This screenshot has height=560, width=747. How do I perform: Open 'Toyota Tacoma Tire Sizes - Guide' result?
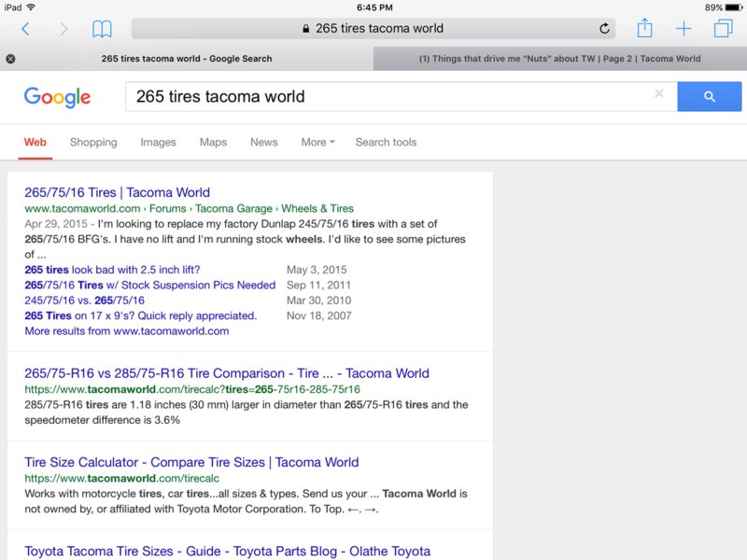tap(227, 552)
